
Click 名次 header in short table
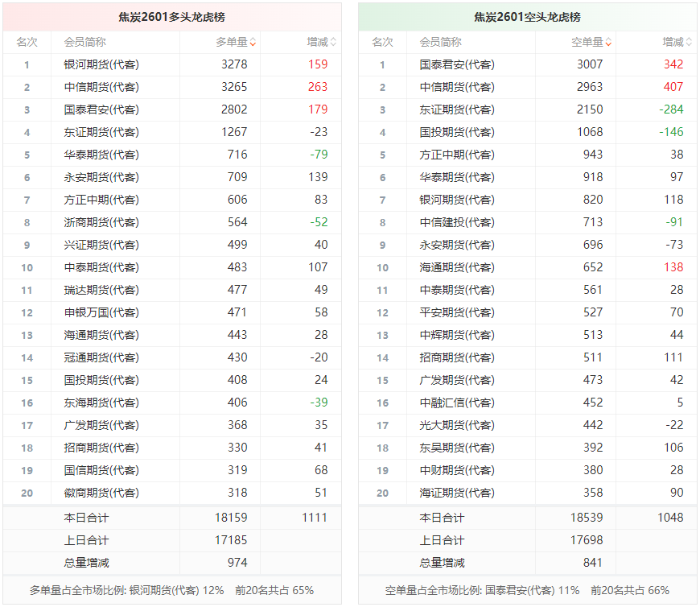click(383, 43)
